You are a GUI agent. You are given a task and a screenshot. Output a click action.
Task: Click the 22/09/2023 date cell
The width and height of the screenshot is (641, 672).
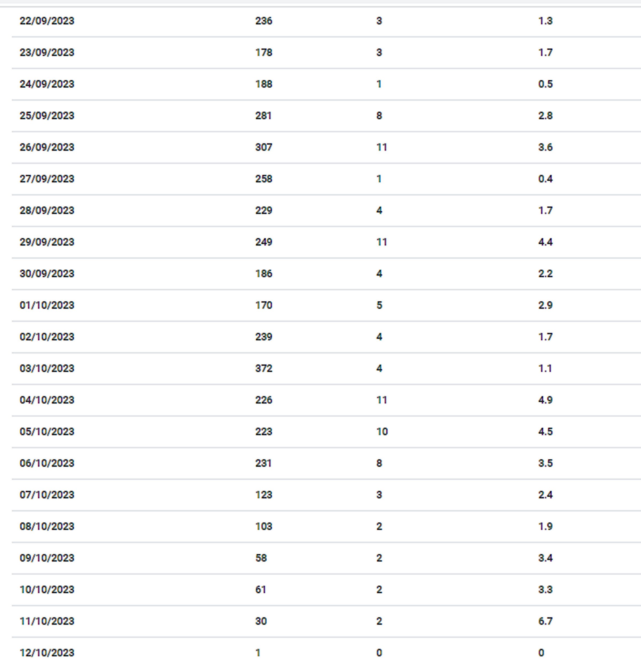[47, 21]
